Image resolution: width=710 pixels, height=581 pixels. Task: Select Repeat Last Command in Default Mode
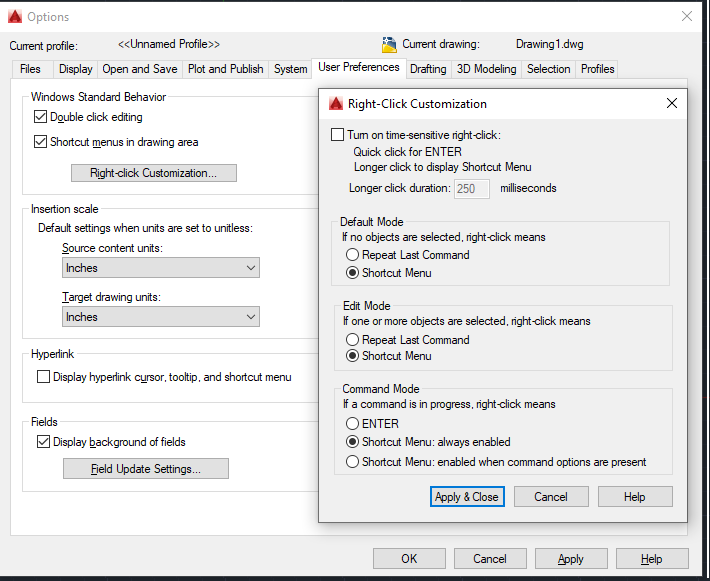(x=352, y=255)
